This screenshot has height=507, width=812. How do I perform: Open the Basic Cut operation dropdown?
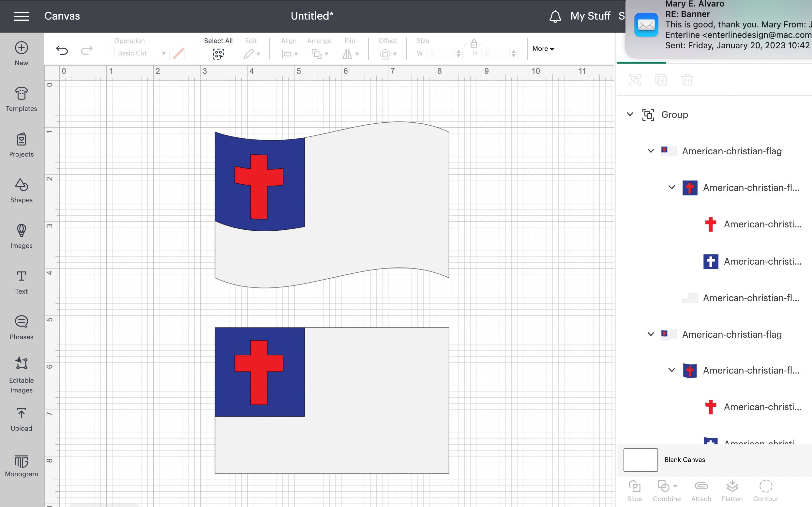141,53
